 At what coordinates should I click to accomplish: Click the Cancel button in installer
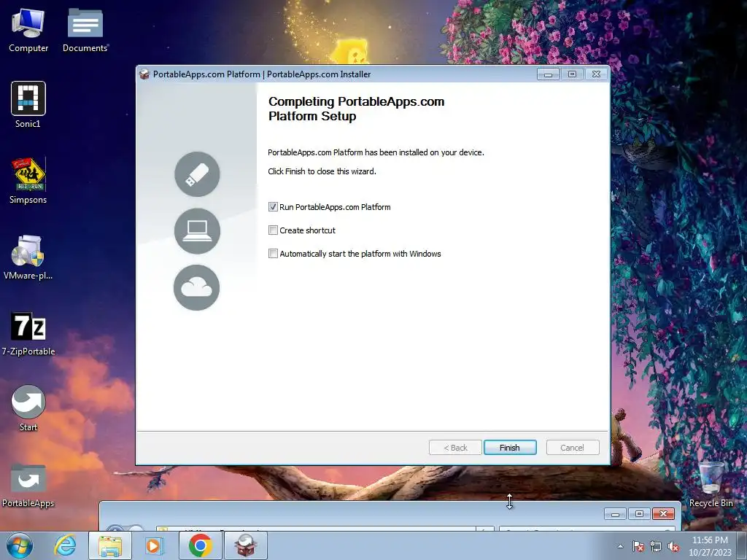(572, 448)
